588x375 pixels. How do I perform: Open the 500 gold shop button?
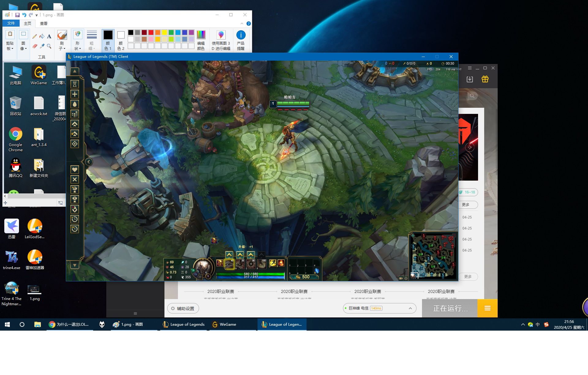coord(304,277)
